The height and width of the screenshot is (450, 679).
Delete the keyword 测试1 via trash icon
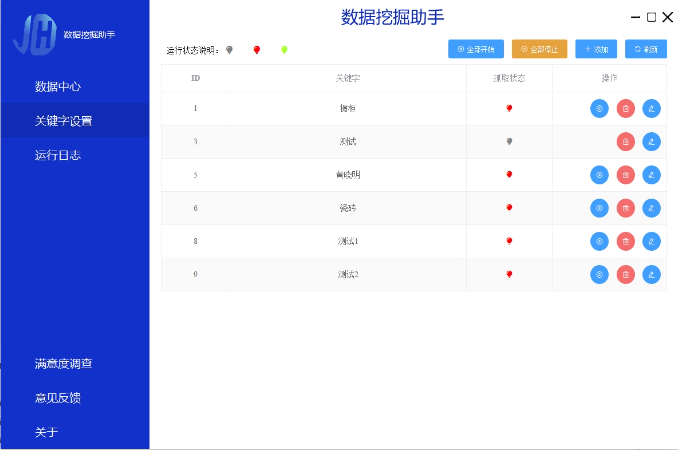(626, 241)
